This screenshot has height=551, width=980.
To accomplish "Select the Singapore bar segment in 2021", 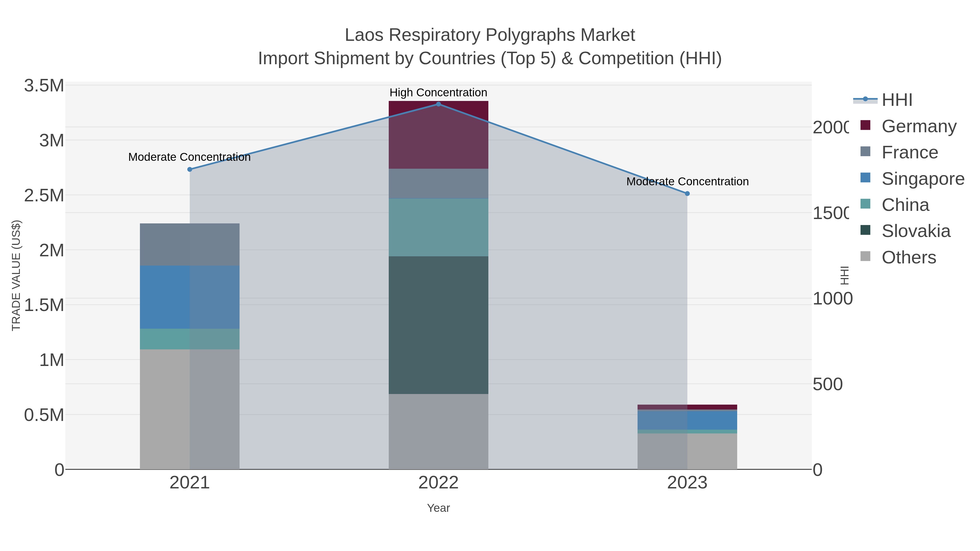I will [x=190, y=297].
